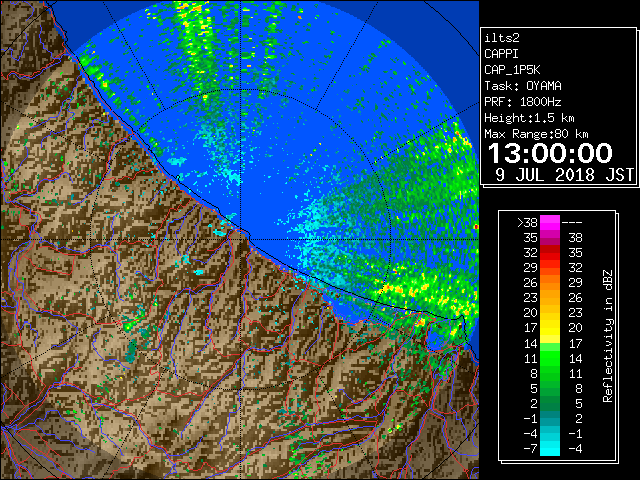The width and height of the screenshot is (640, 480).
Task: Click the cyan -7 dBZ legend color
Action: click(550, 448)
